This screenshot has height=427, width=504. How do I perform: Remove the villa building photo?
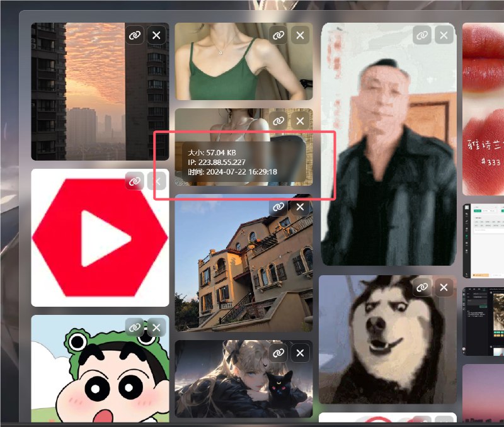click(x=299, y=207)
